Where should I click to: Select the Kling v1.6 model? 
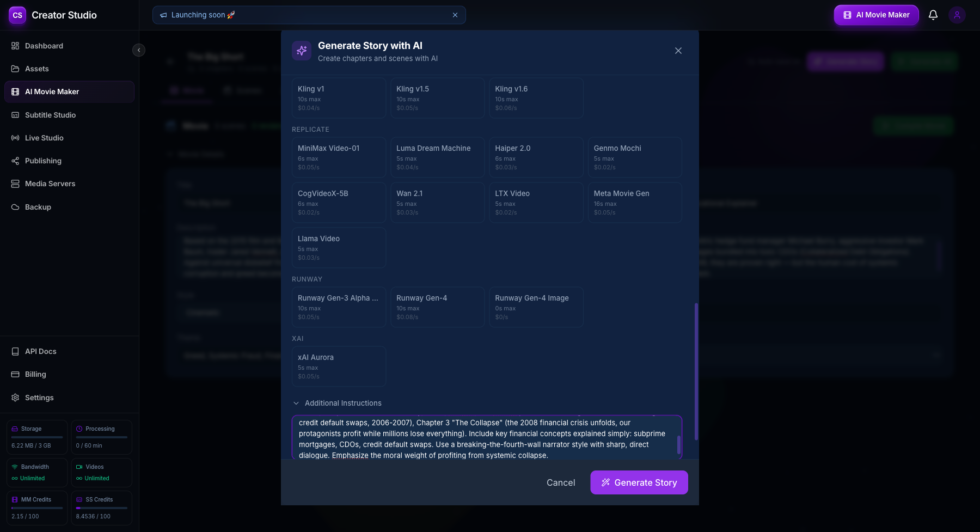(536, 98)
